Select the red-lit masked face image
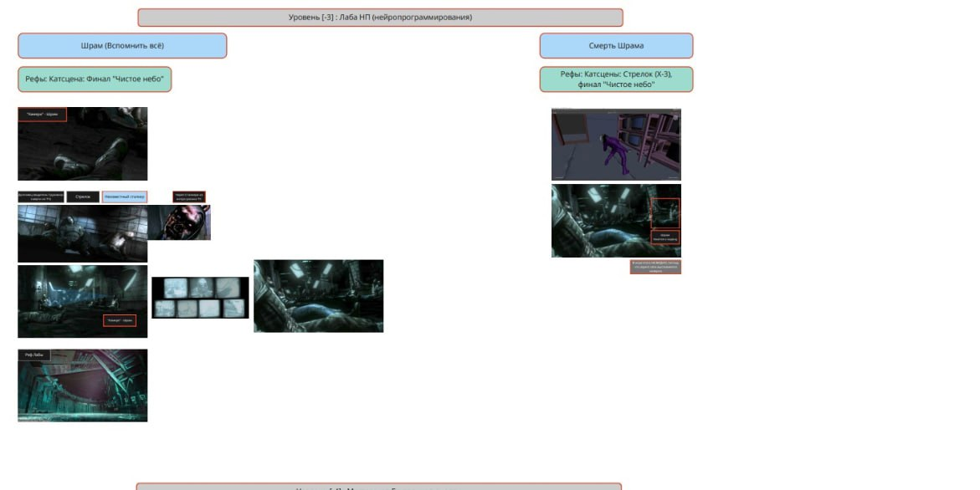This screenshot has height=490, width=980. tap(179, 222)
